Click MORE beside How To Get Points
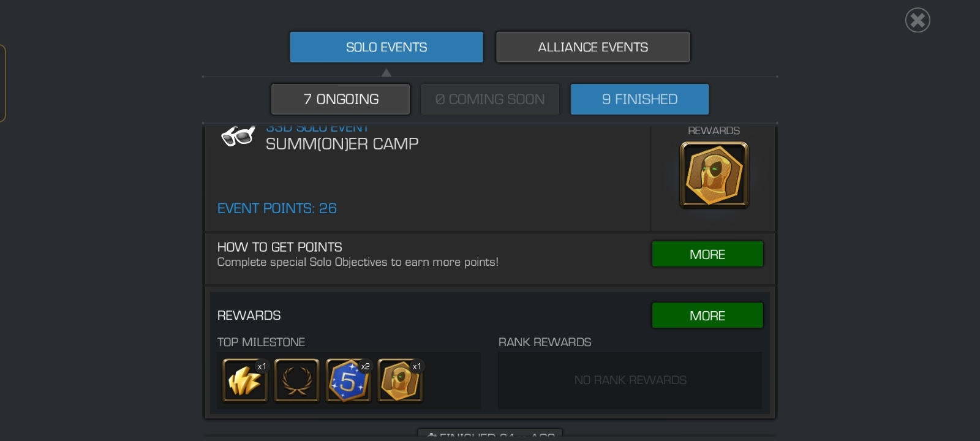Screen dimensions: 980x441 [x=707, y=254]
